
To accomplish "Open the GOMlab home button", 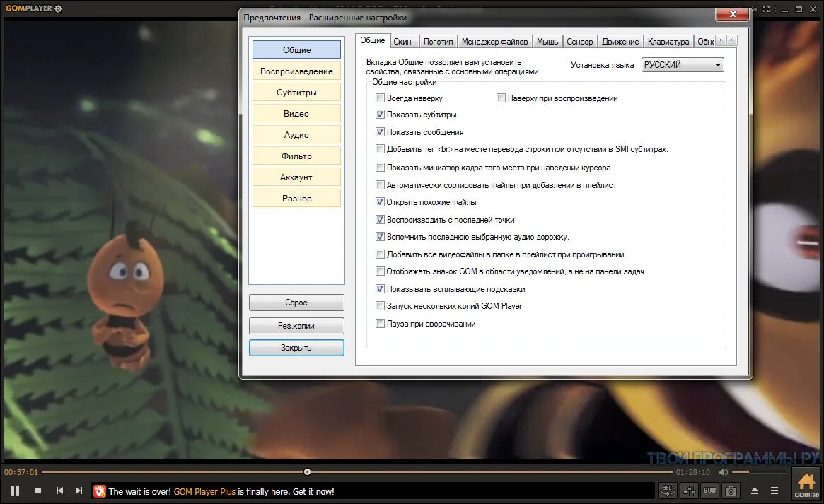I will tap(806, 485).
